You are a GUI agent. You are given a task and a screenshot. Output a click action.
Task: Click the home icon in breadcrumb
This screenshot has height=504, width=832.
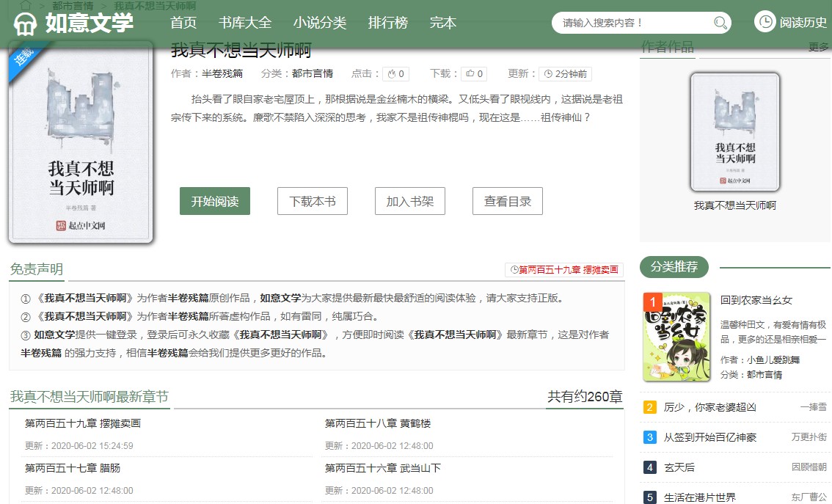coord(26,6)
